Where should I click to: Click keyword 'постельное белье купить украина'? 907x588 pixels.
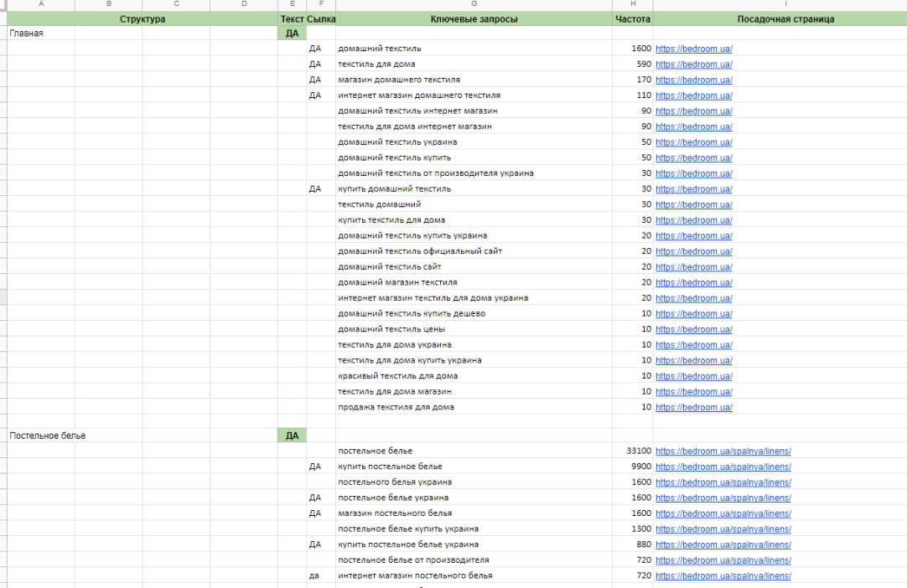click(x=408, y=529)
